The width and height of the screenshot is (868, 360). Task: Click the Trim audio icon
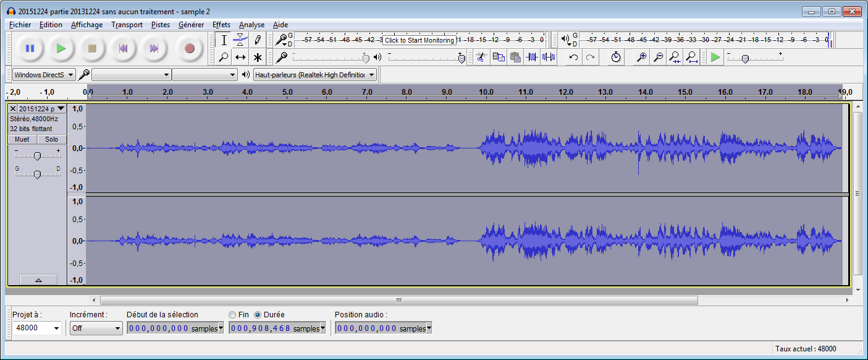[532, 57]
